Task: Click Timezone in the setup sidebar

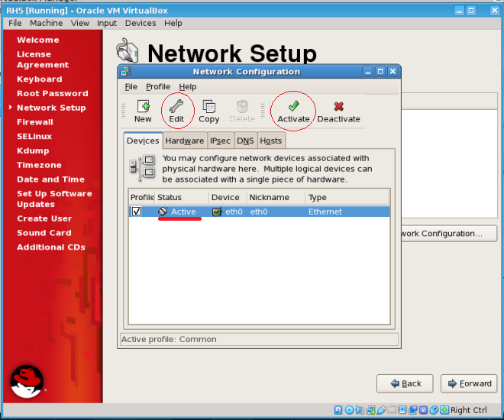Action: (x=39, y=165)
